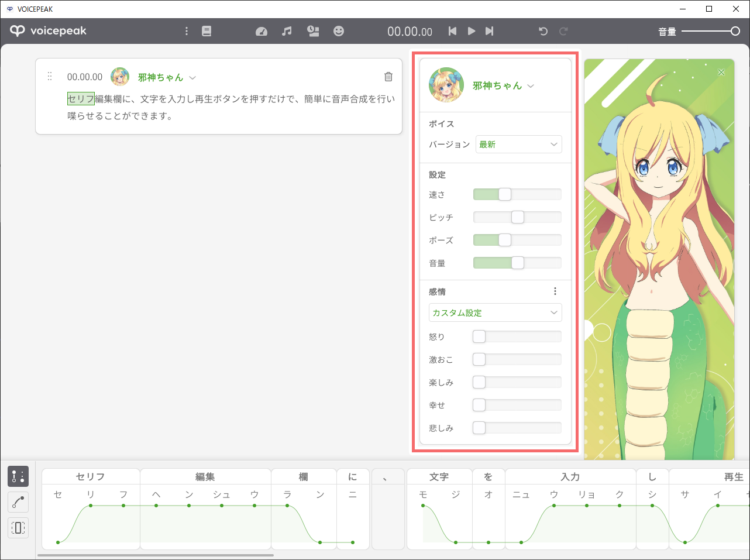This screenshot has height=560, width=750.
Task: Open the バージョン dropdown showing 最新
Action: point(519,145)
